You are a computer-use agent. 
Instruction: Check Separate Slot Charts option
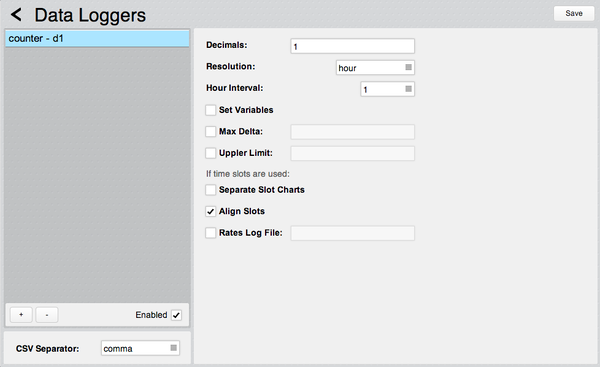pos(210,190)
